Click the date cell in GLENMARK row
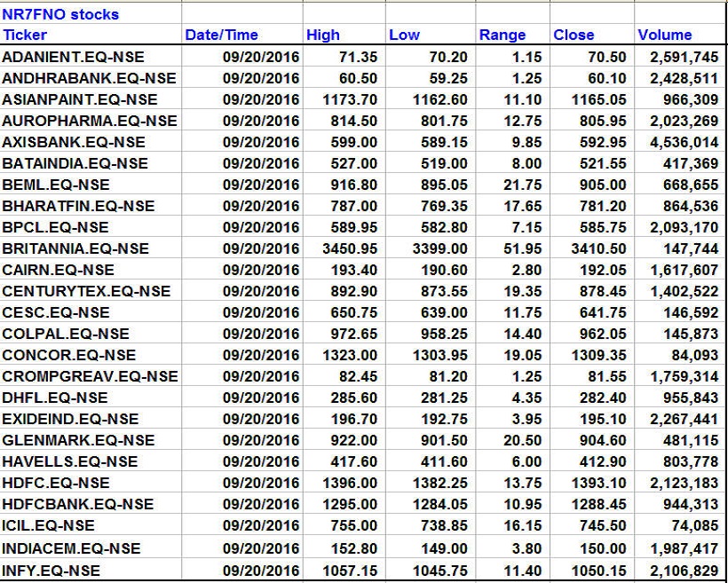 (261, 440)
